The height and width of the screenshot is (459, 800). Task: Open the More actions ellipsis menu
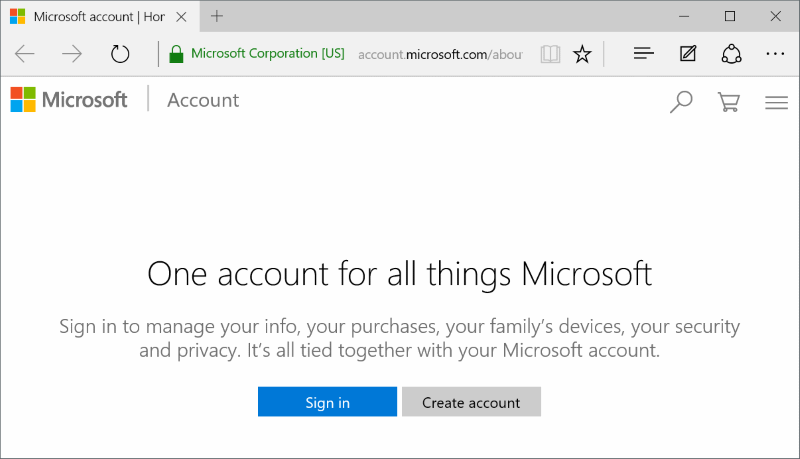pos(775,53)
